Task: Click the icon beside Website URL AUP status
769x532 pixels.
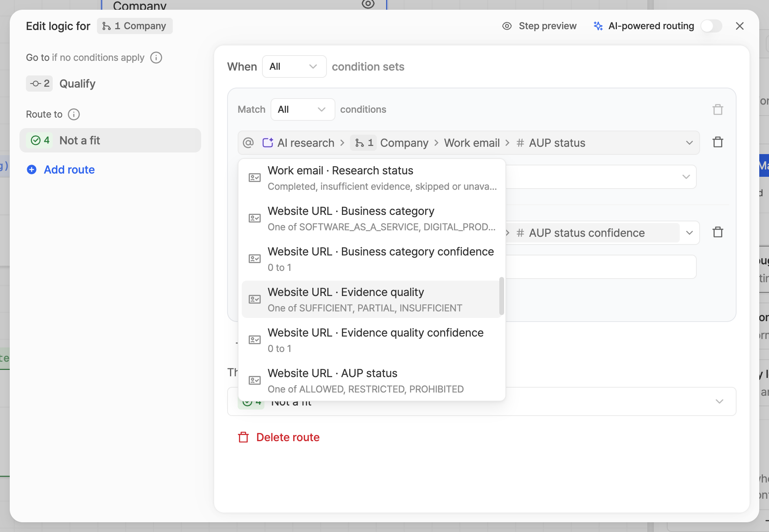Action: coord(255,380)
